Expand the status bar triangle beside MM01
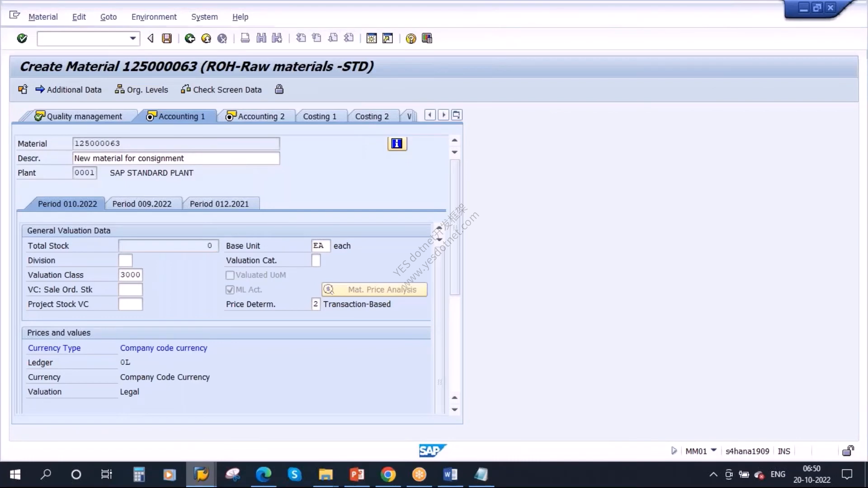This screenshot has width=868, height=488. (x=674, y=450)
